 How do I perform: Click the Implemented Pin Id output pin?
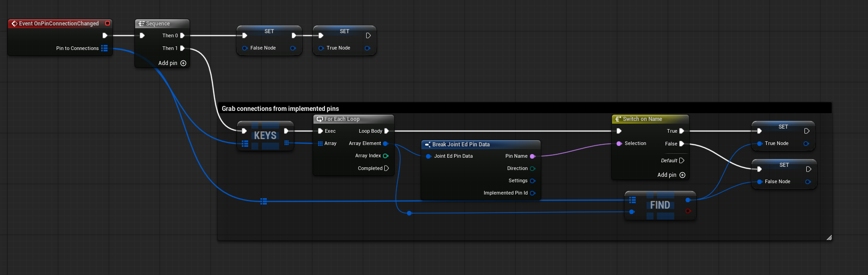533,193
